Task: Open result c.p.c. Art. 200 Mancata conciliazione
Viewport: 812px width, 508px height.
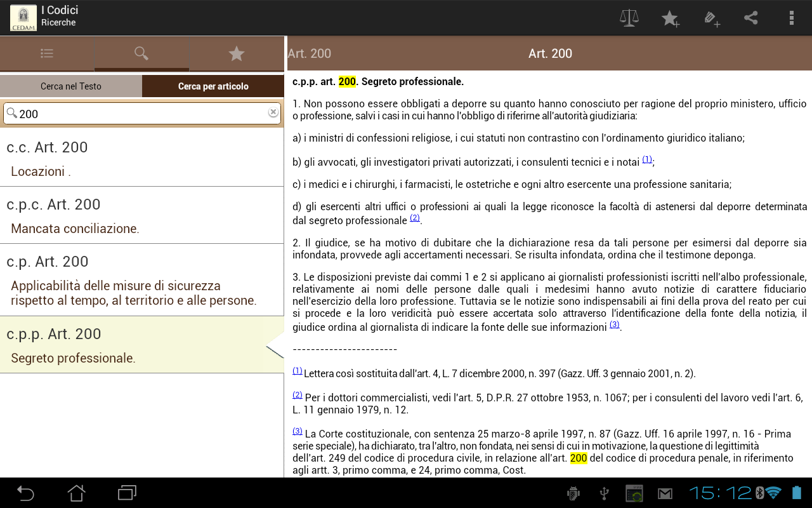Action: click(x=142, y=215)
